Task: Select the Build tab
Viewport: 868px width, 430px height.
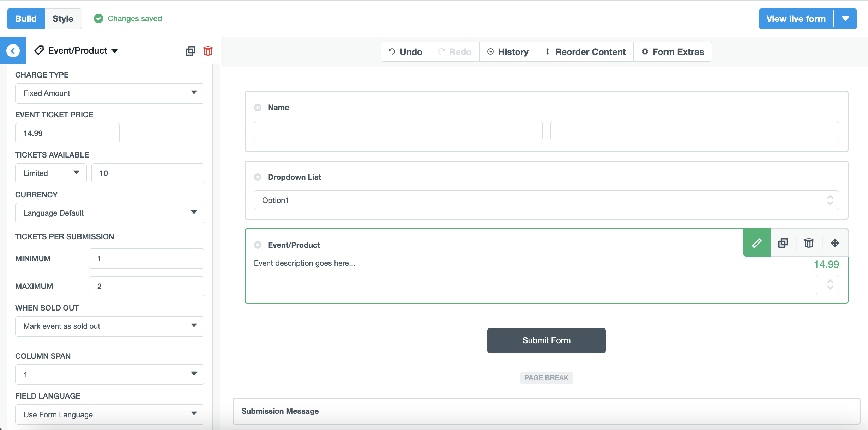Action: (x=25, y=19)
